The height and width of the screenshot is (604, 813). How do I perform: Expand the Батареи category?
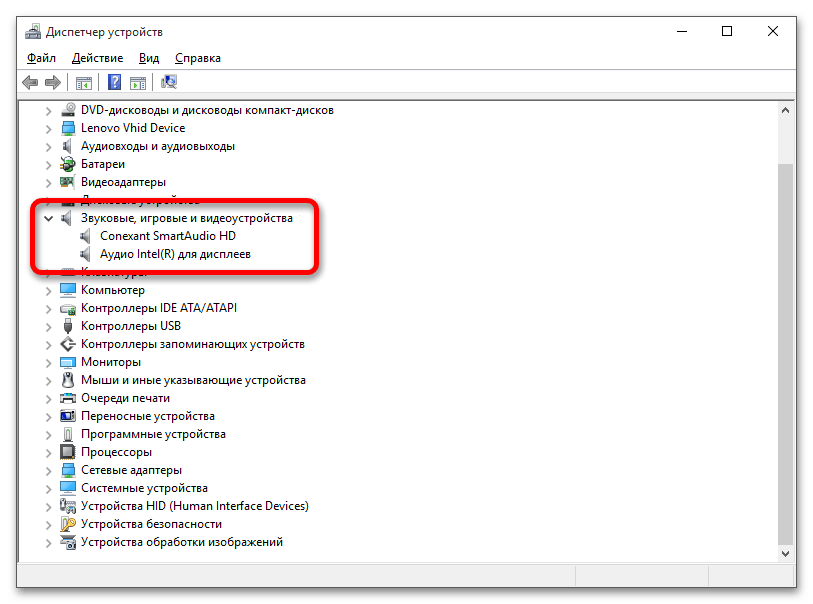[48, 165]
